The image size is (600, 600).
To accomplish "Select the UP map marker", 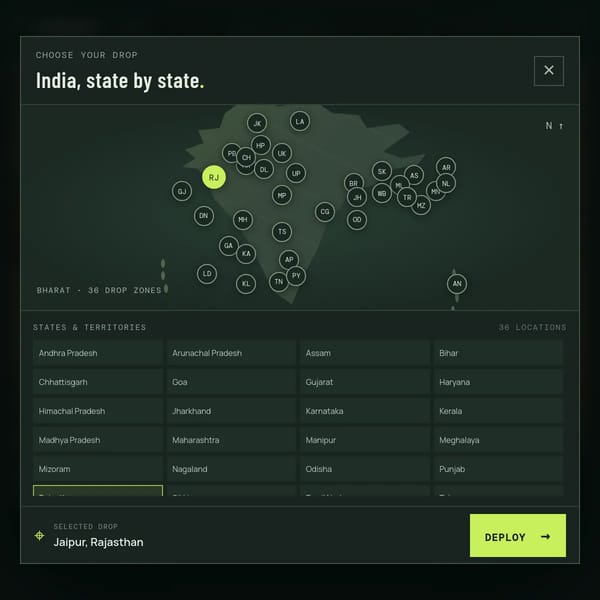I will click(x=296, y=173).
